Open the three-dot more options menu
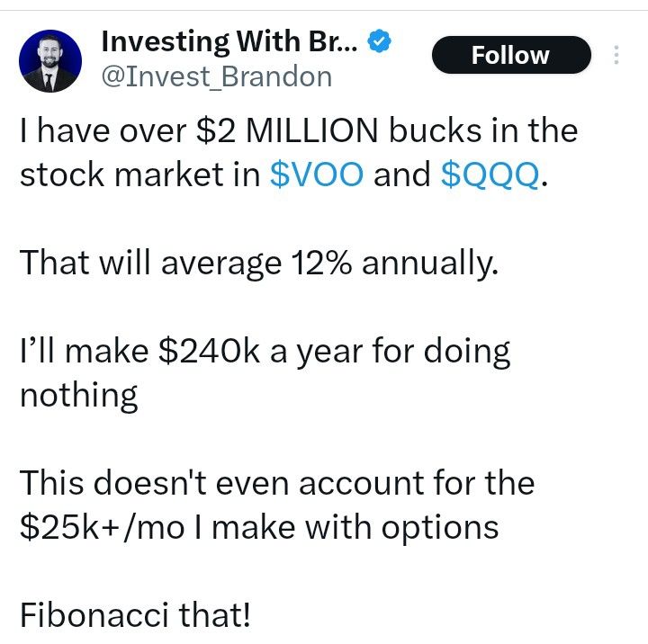 (x=616, y=55)
